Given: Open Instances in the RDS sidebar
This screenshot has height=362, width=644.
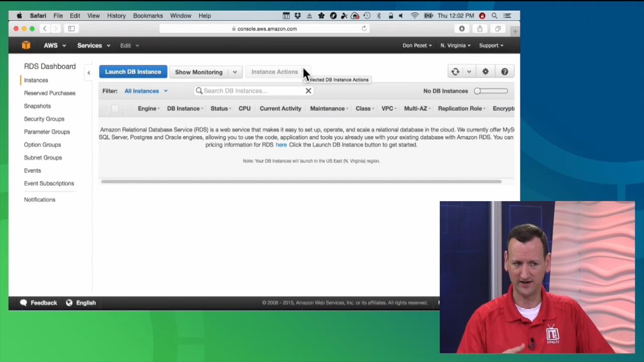Looking at the screenshot, I should pos(36,80).
